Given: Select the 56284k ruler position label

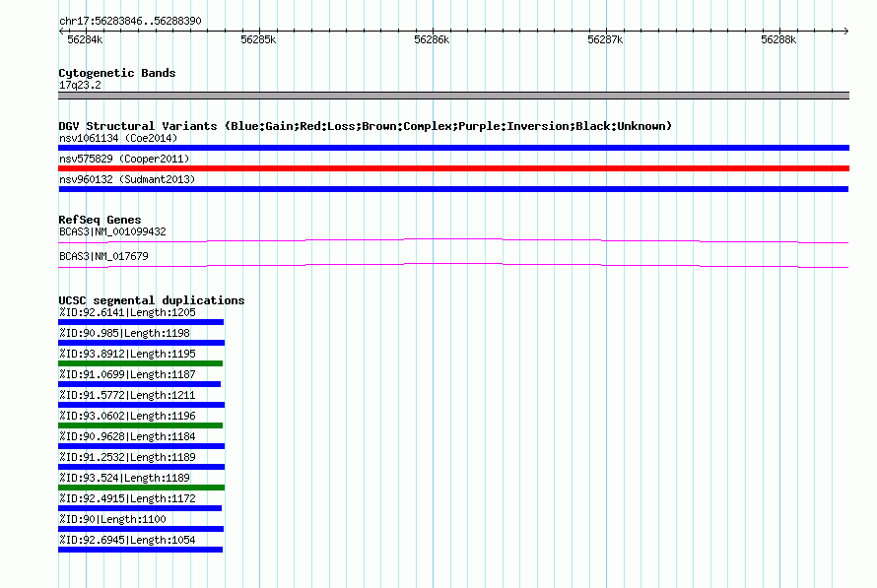Looking at the screenshot, I should [x=85, y=39].
